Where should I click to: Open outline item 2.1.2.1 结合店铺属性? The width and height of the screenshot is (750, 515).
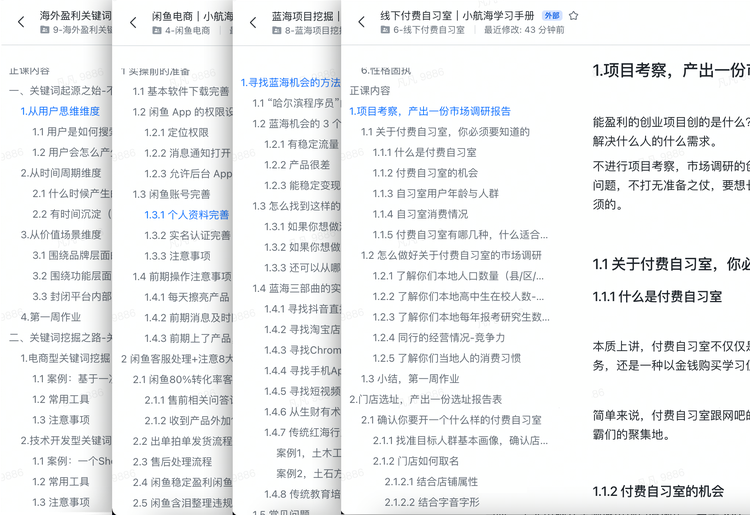pos(430,482)
